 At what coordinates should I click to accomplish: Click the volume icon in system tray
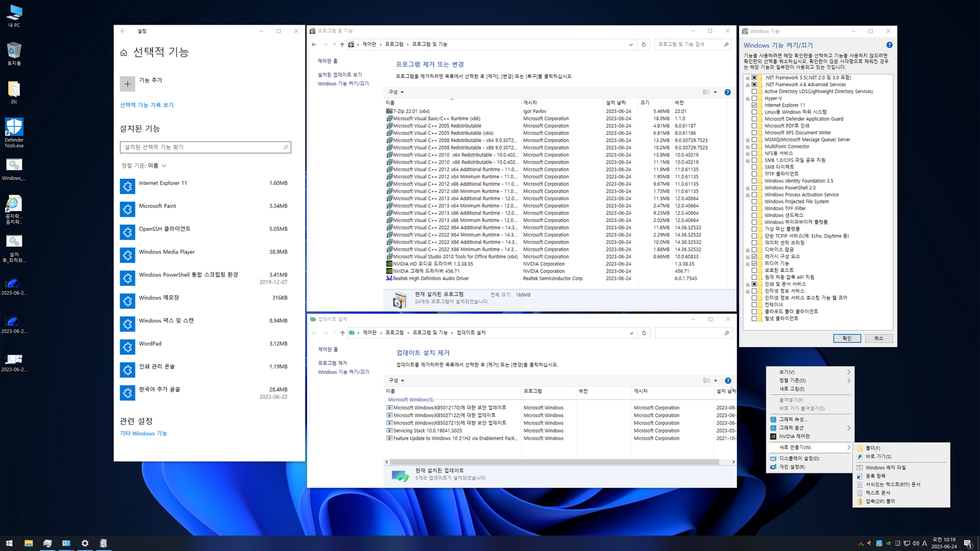[916, 543]
